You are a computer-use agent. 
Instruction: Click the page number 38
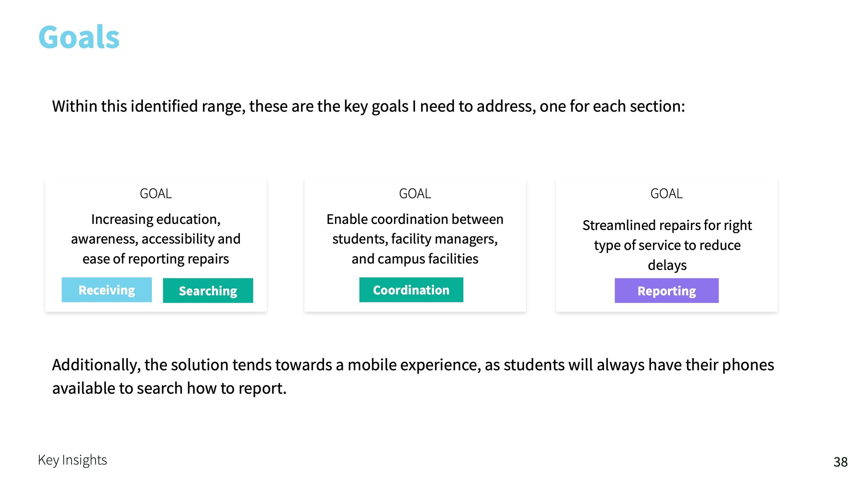point(841,462)
